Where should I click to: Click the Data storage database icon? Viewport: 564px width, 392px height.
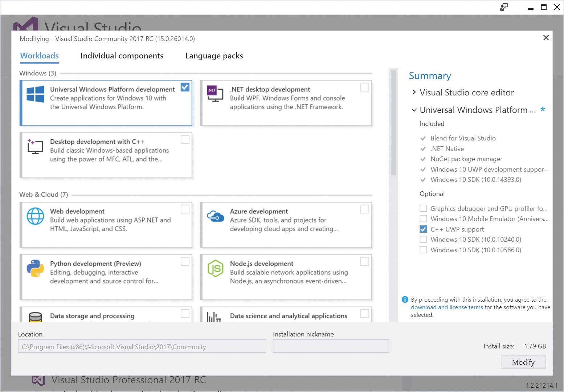click(x=35, y=317)
